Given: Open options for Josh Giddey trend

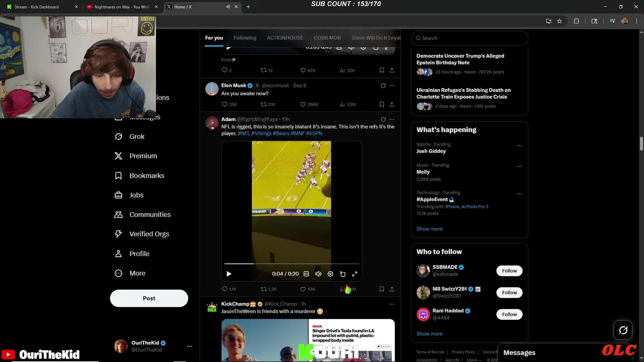Looking at the screenshot, I should point(519,146).
